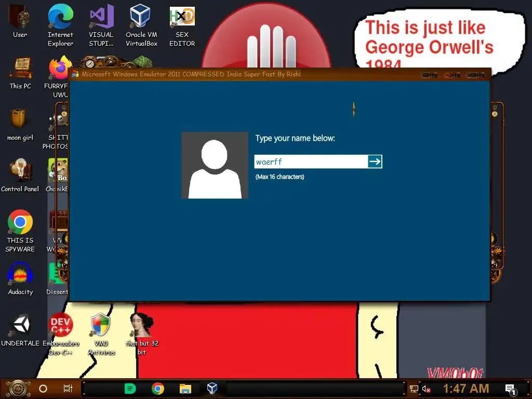Screen dimensions: 532x399
Task: Click the user avatar picture
Action: click(215, 165)
